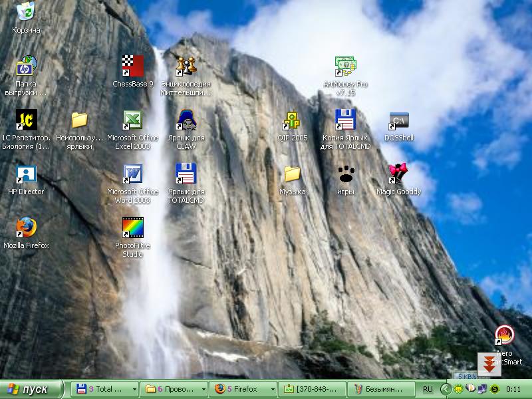The height and width of the screenshot is (399, 532).
Task: Open the Музыка folder
Action: tap(292, 174)
